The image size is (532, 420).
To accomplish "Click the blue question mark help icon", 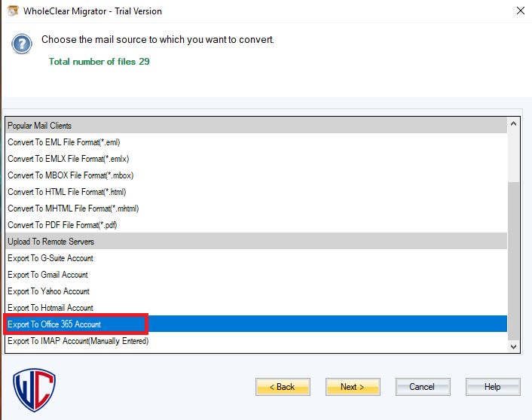I will (x=22, y=44).
